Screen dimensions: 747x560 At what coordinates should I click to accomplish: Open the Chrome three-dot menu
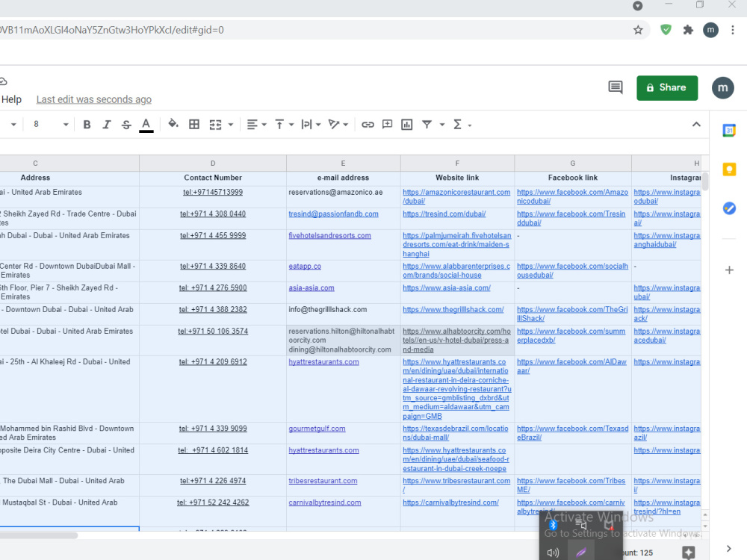(x=732, y=30)
